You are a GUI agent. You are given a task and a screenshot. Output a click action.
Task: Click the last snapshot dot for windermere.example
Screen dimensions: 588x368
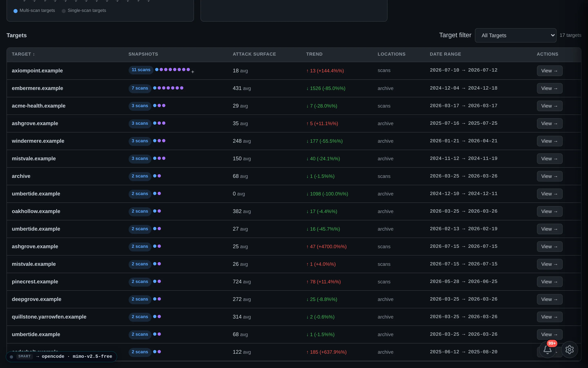coord(164,141)
